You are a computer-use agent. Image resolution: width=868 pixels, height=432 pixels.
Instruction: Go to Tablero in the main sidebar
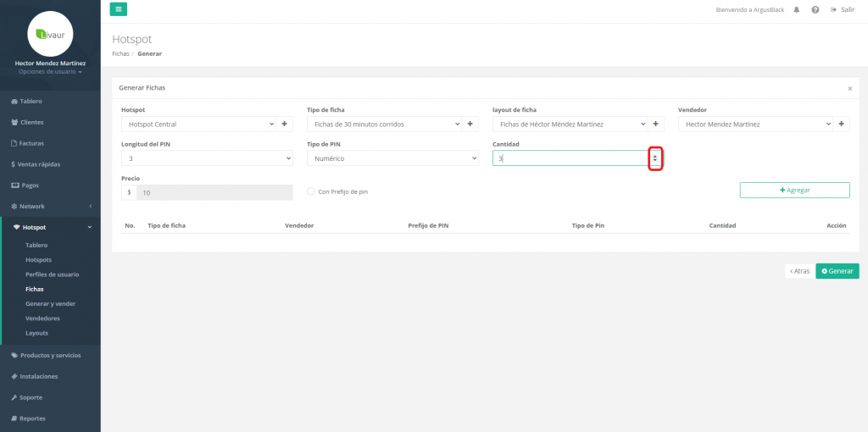(26, 102)
